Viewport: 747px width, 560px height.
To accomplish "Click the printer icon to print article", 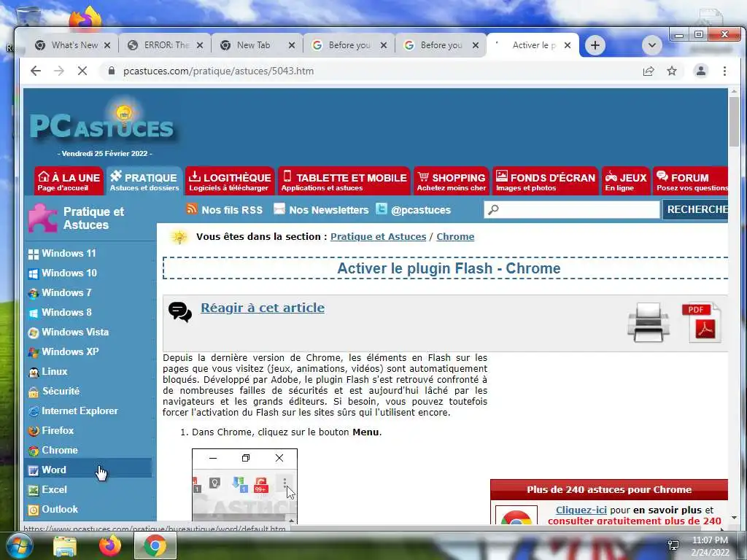I will (x=648, y=322).
